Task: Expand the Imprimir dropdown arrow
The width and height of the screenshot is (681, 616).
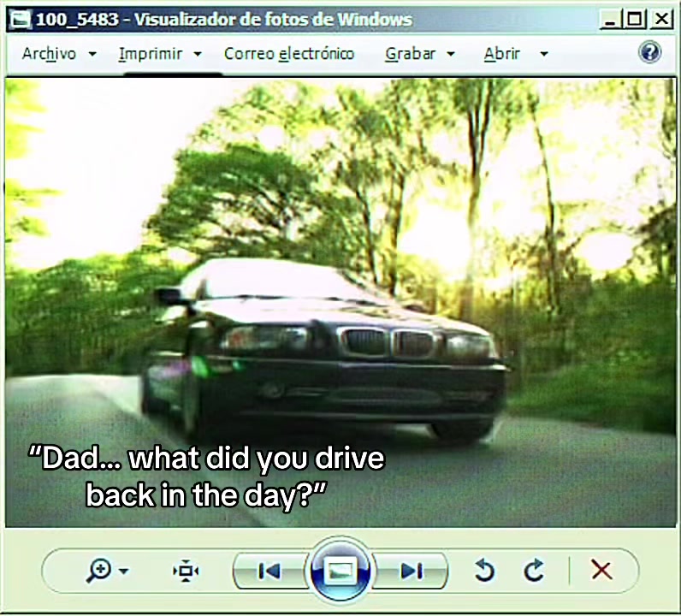Action: tap(198, 54)
